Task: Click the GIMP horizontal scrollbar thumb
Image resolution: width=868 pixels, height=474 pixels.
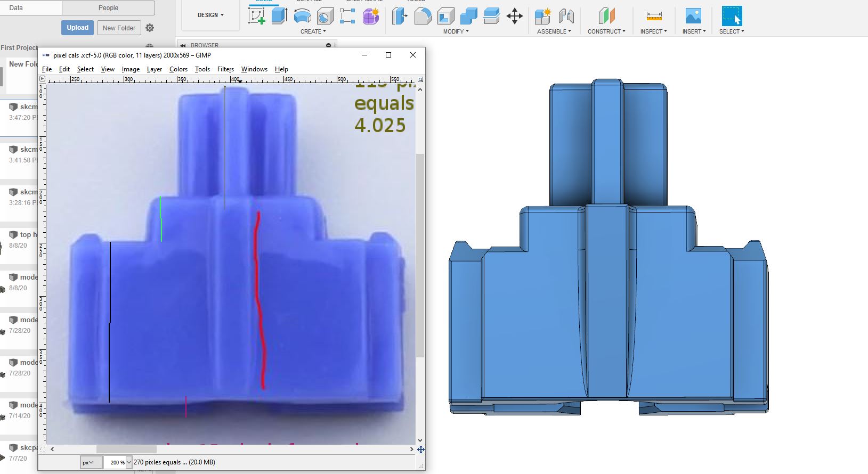Action: [126, 449]
